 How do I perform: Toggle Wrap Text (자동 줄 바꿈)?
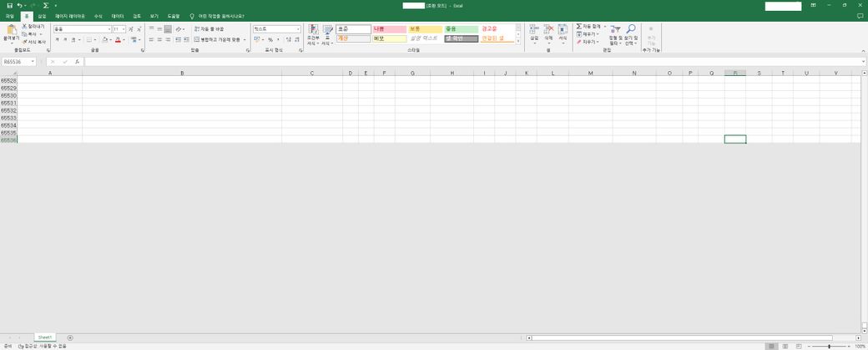(209, 29)
